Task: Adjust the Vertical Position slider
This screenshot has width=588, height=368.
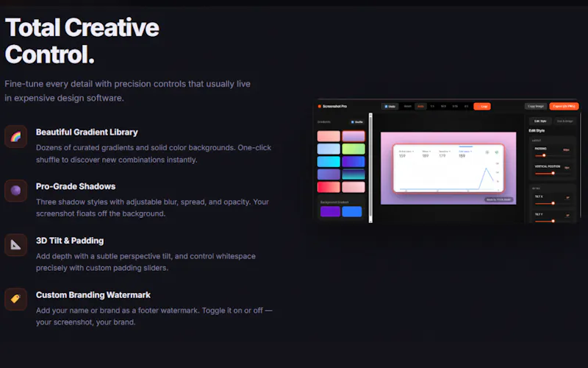Action: pos(552,173)
